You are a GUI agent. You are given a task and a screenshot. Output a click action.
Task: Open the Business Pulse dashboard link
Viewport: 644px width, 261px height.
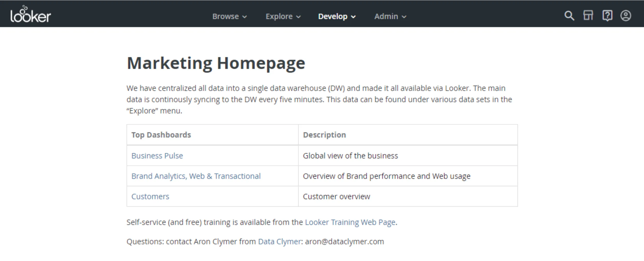tap(157, 155)
